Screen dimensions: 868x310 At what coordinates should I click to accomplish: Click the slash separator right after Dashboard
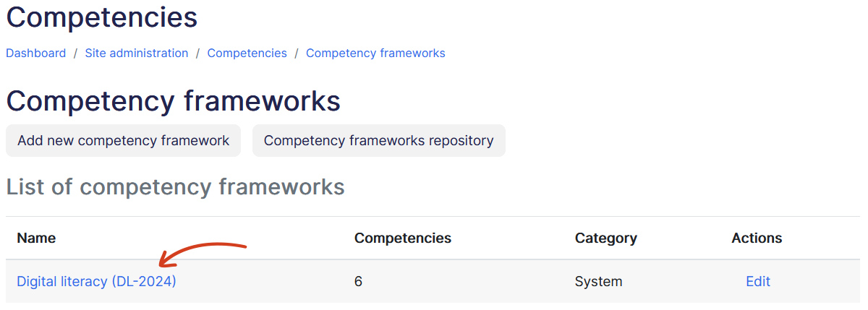point(75,53)
